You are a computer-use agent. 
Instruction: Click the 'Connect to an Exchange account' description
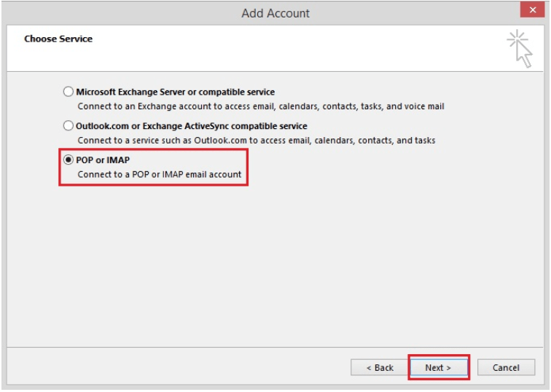(x=260, y=106)
